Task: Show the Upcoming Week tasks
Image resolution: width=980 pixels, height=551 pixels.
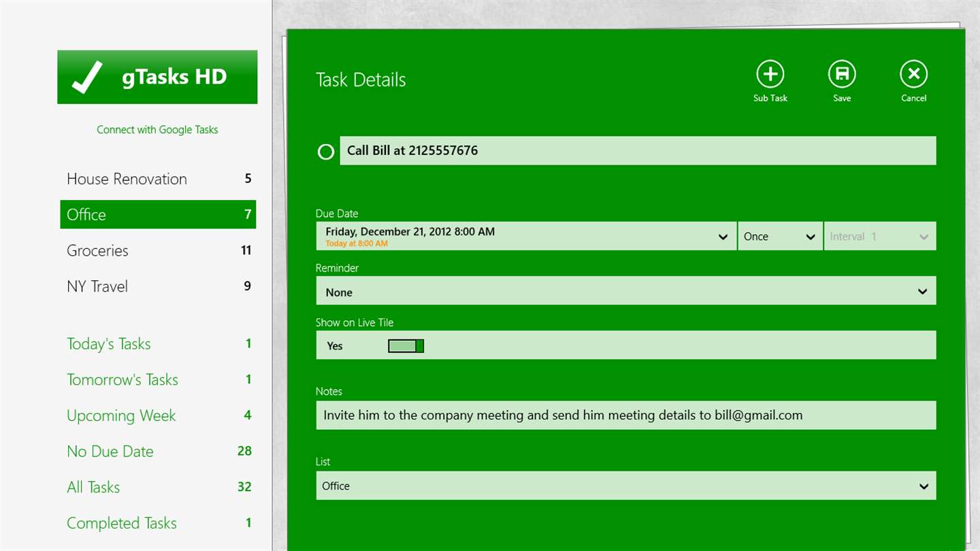Action: coord(158,416)
